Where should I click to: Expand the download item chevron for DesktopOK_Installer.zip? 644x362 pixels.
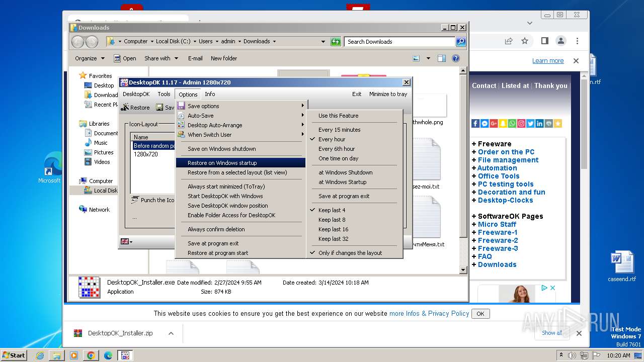pyautogui.click(x=171, y=333)
